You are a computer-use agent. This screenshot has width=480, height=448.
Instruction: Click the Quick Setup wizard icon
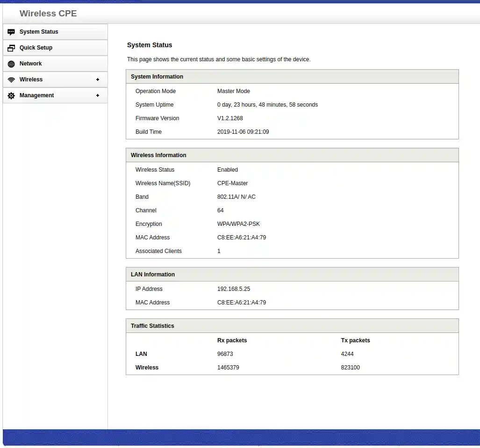(x=11, y=48)
